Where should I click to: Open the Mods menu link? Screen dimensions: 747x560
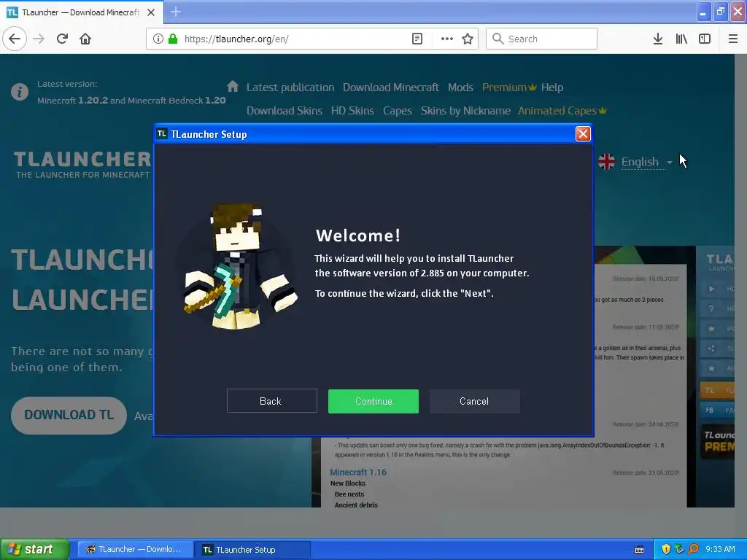460,87
